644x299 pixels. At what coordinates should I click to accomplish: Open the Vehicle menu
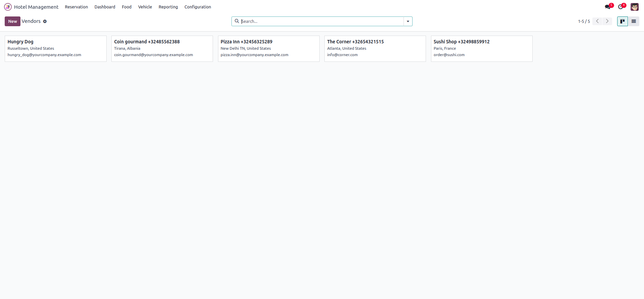click(145, 7)
